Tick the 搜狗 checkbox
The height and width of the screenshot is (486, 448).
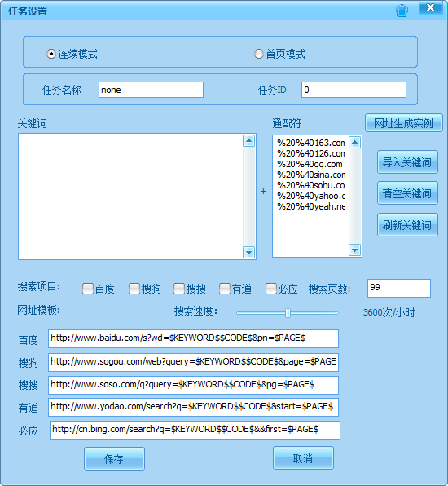click(x=134, y=289)
